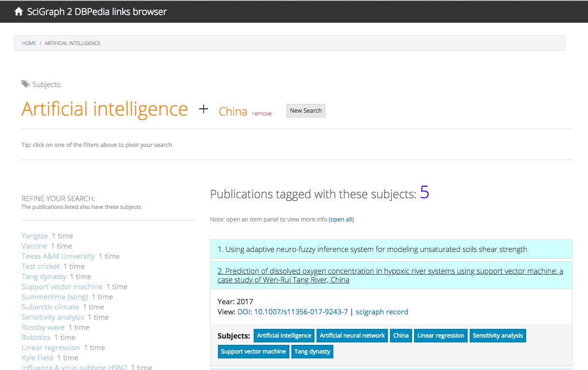This screenshot has width=588, height=370.
Task: Remove the China filter
Action: tap(262, 114)
